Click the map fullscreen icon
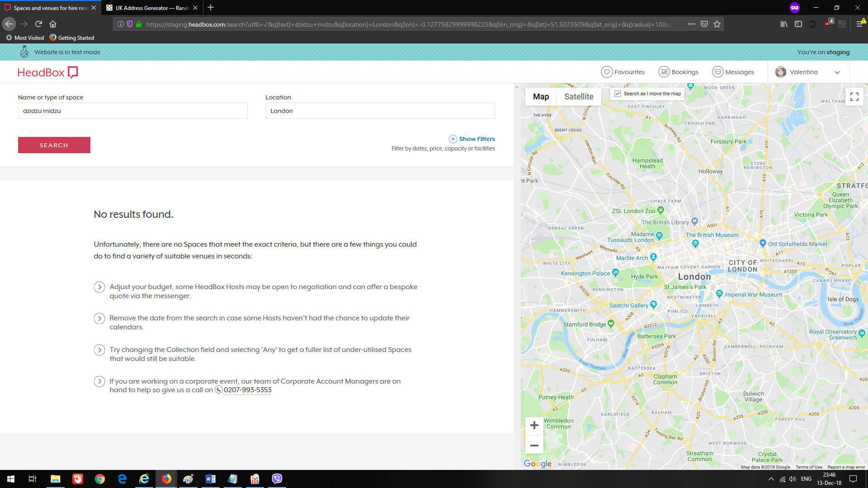This screenshot has height=488, width=868. tap(854, 97)
